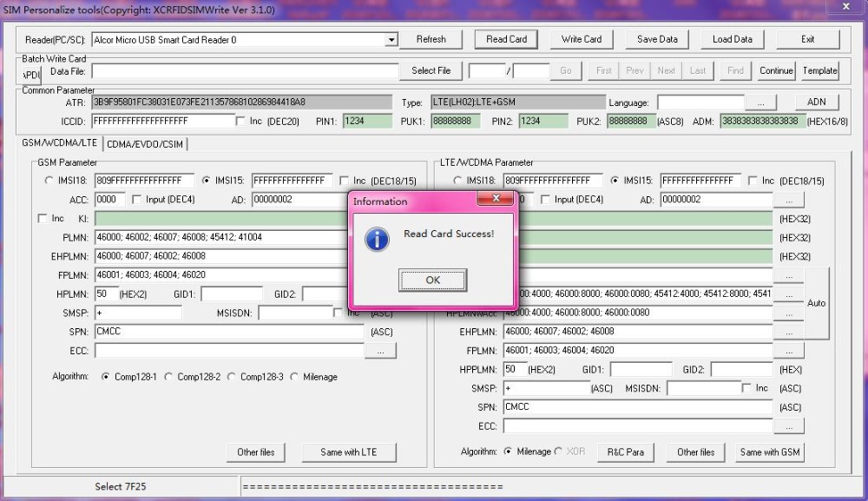Viewport: 868px width, 501px height.
Task: Open the Reader(PC/SC) dropdown list
Action: click(x=391, y=40)
